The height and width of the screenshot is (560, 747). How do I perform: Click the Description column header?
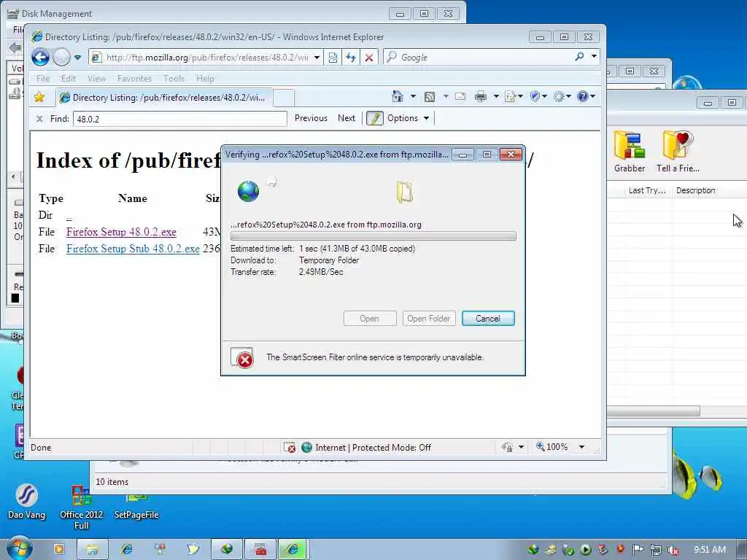pyautogui.click(x=695, y=190)
